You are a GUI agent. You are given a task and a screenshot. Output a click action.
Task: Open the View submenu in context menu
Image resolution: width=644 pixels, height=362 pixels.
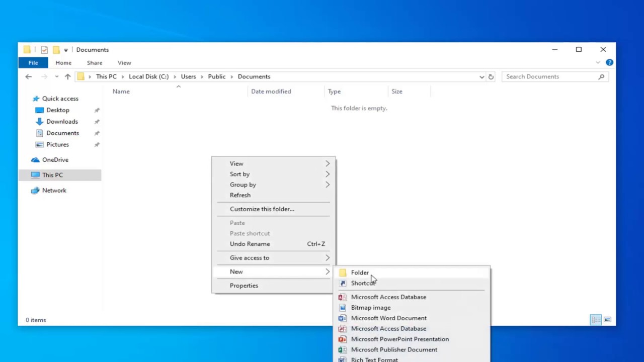[273, 163]
